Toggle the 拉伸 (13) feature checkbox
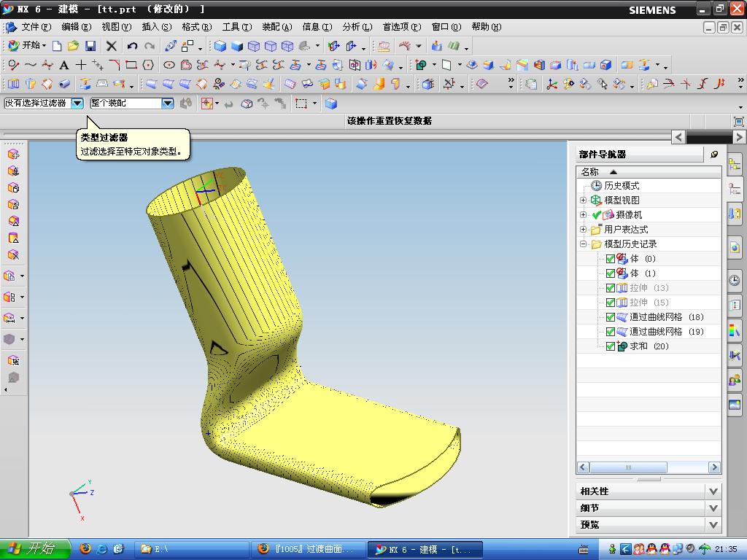This screenshot has width=747, height=560. 611,288
